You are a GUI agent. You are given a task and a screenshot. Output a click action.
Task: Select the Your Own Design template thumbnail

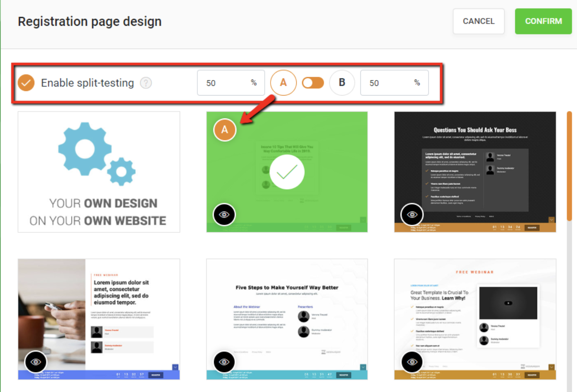[x=98, y=172]
